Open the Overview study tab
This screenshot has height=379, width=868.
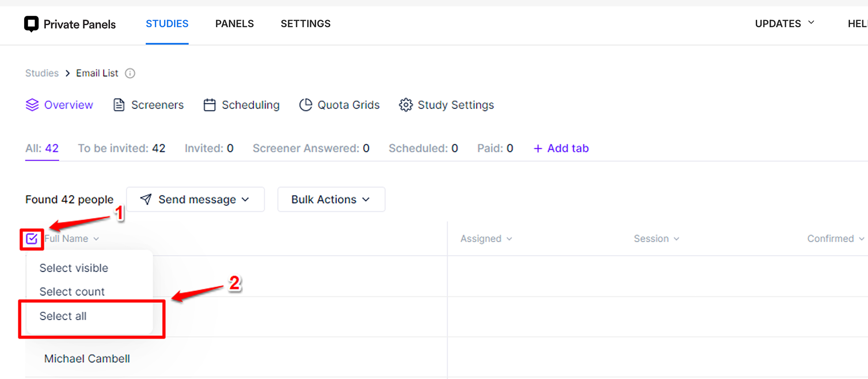[x=59, y=105]
